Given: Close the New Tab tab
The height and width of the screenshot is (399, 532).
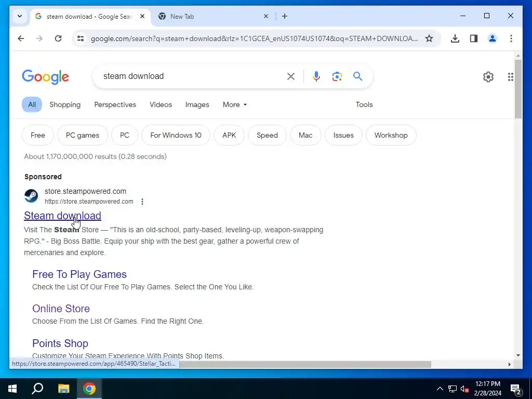Looking at the screenshot, I should [266, 16].
